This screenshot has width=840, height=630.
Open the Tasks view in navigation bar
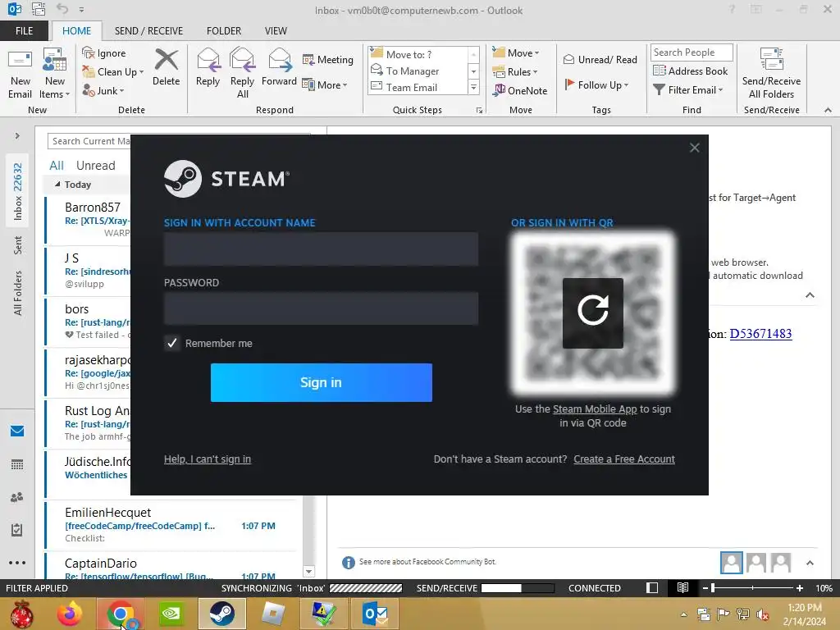17,530
